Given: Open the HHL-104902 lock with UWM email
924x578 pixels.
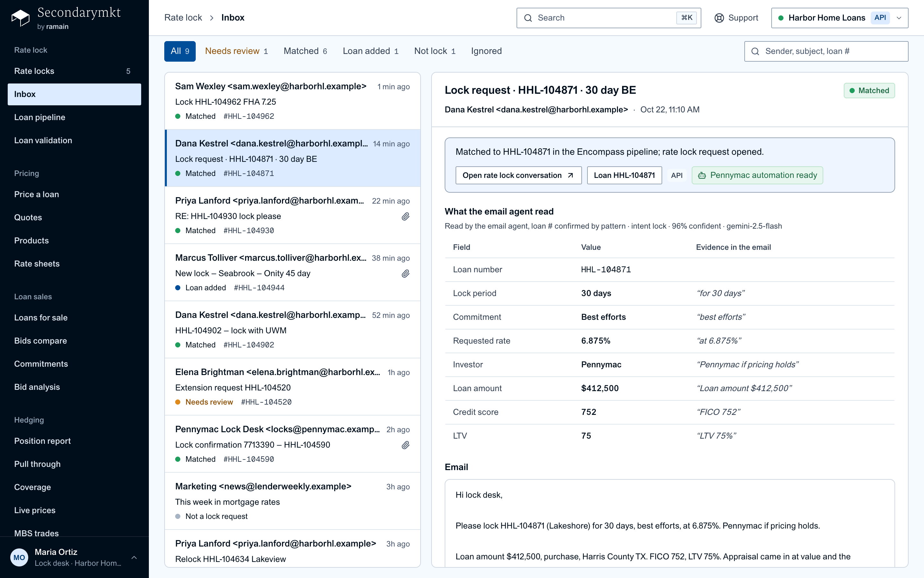Looking at the screenshot, I should click(x=293, y=329).
